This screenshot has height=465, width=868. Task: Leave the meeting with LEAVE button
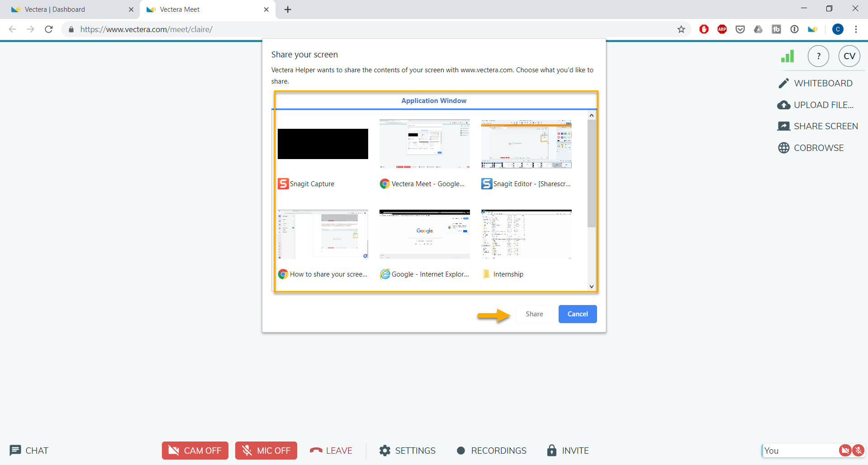tap(331, 451)
